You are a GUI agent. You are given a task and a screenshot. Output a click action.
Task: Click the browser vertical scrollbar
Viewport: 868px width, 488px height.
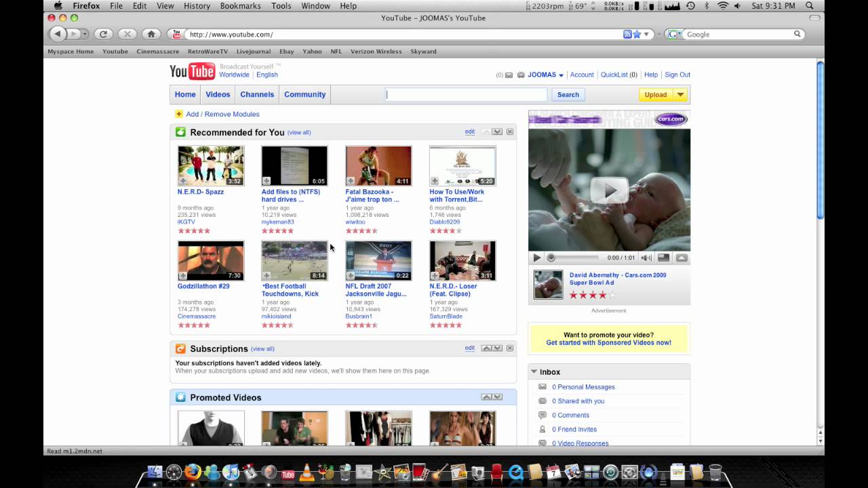click(x=820, y=140)
